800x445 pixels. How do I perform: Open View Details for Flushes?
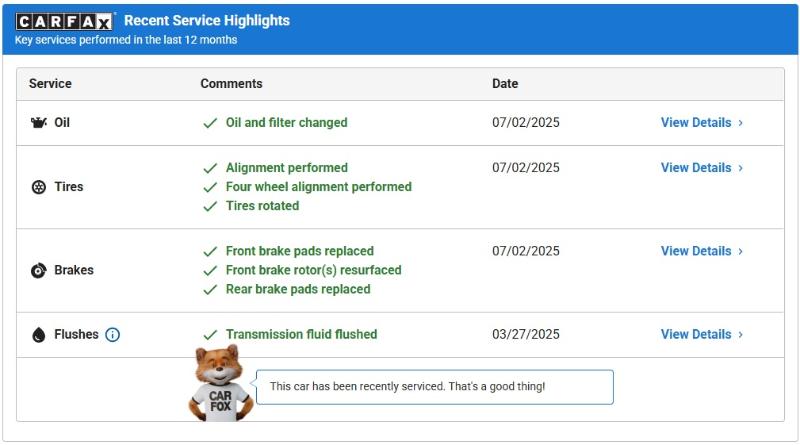pos(696,334)
